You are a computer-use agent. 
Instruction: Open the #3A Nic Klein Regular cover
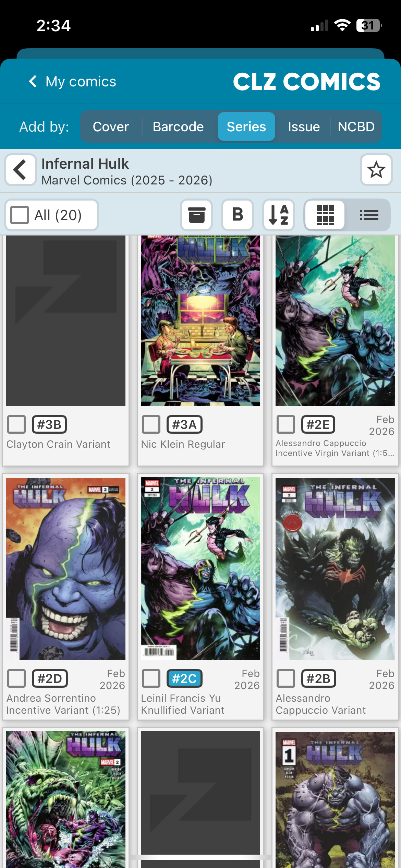coord(200,321)
